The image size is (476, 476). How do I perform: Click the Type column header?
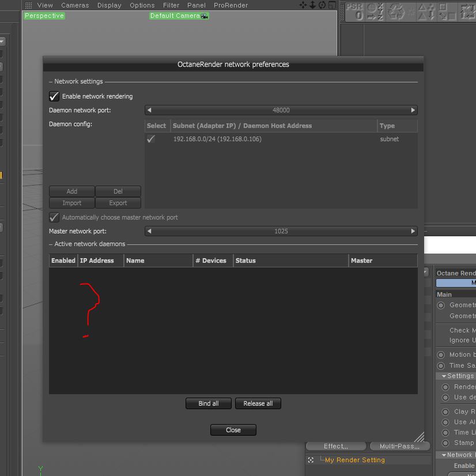(398, 126)
